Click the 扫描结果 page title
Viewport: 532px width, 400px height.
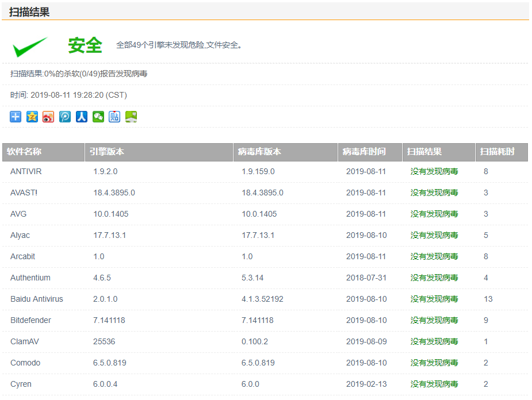click(x=29, y=12)
